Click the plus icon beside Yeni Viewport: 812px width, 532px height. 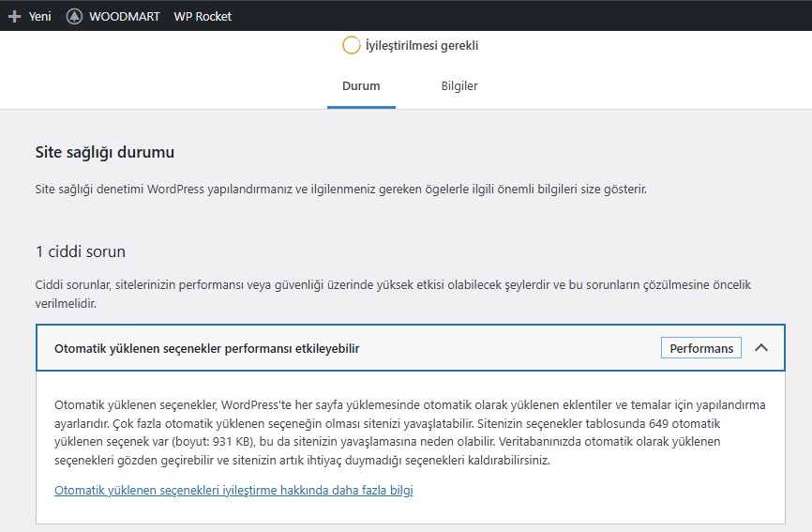coord(14,16)
